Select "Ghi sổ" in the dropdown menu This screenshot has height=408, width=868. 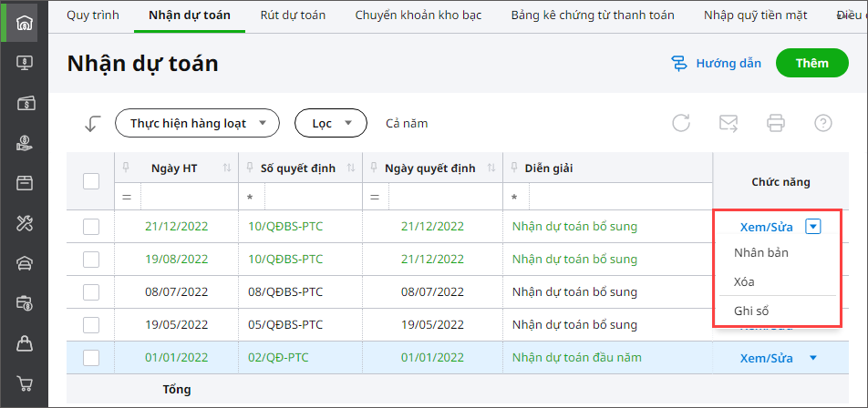tap(752, 311)
